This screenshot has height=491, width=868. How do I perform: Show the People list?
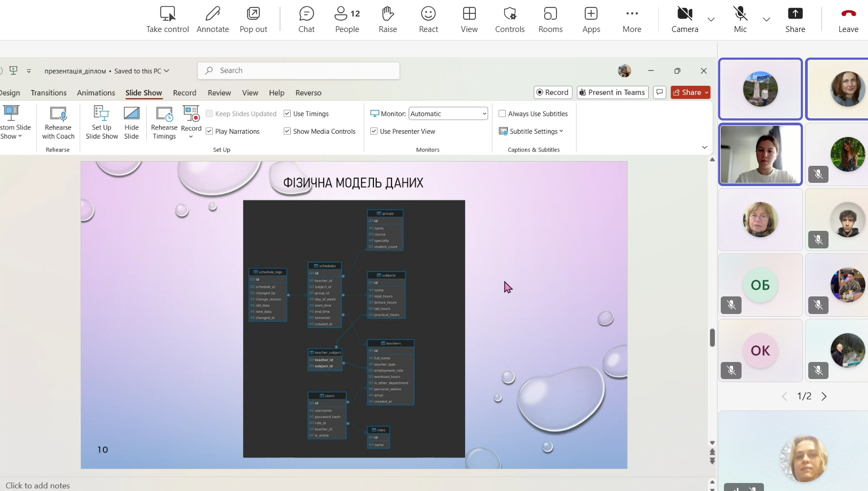click(x=347, y=20)
